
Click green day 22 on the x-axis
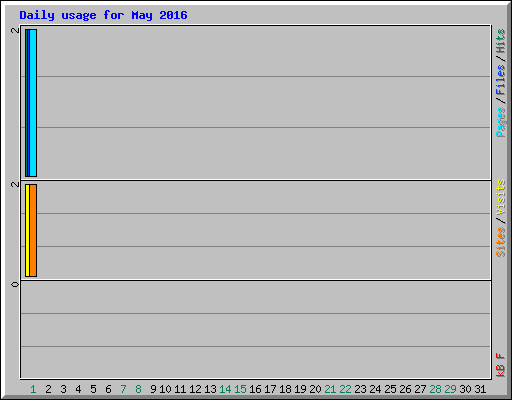click(345, 389)
